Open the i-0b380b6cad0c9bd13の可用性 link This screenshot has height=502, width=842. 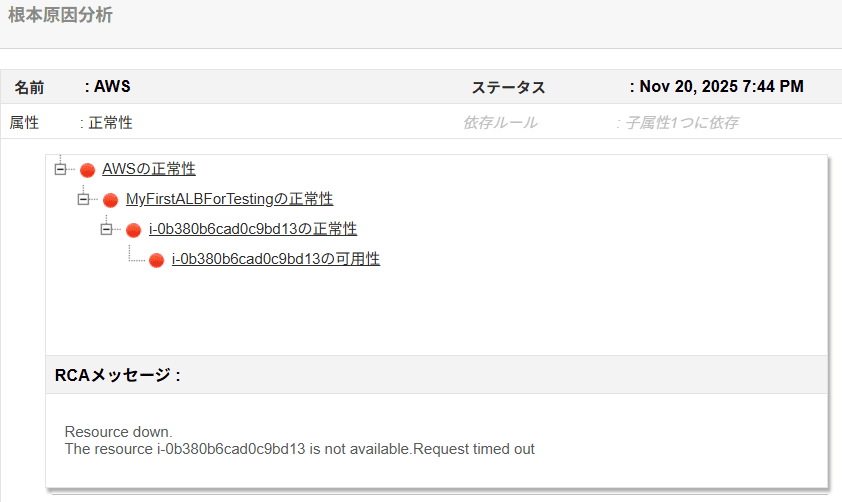click(x=276, y=259)
